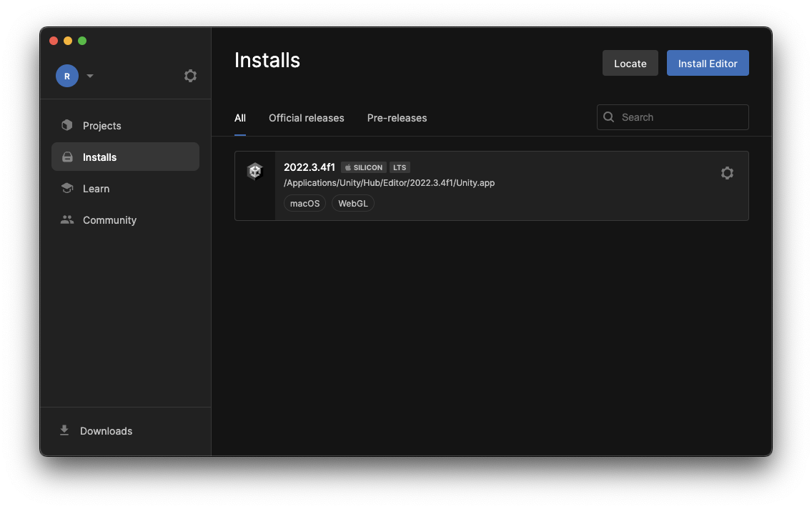Viewport: 812px width, 509px height.
Task: Maximize window with green button
Action: coord(82,41)
